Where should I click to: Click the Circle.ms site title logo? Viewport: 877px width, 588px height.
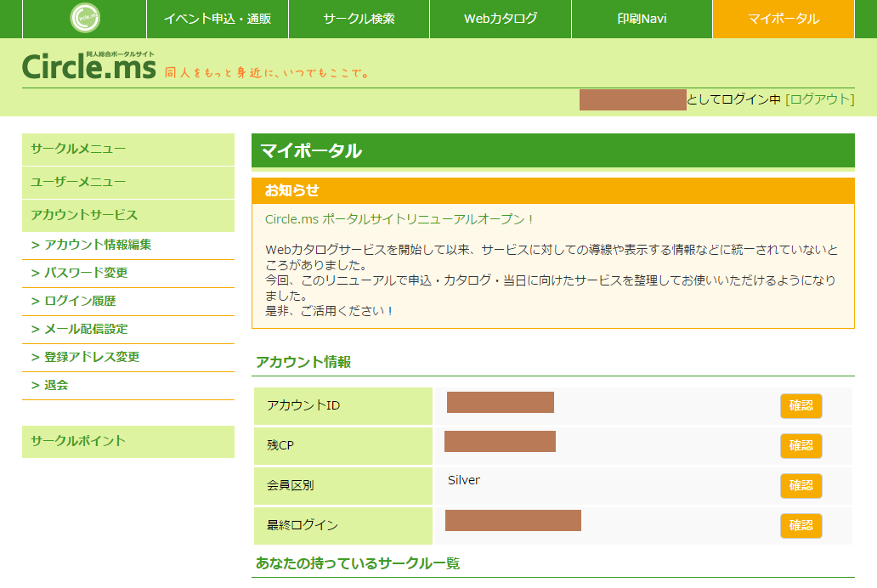pyautogui.click(x=89, y=66)
